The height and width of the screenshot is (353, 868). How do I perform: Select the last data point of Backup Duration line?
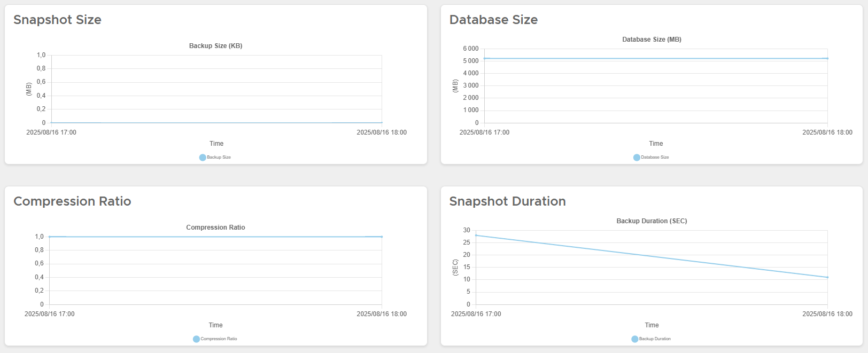click(x=827, y=277)
